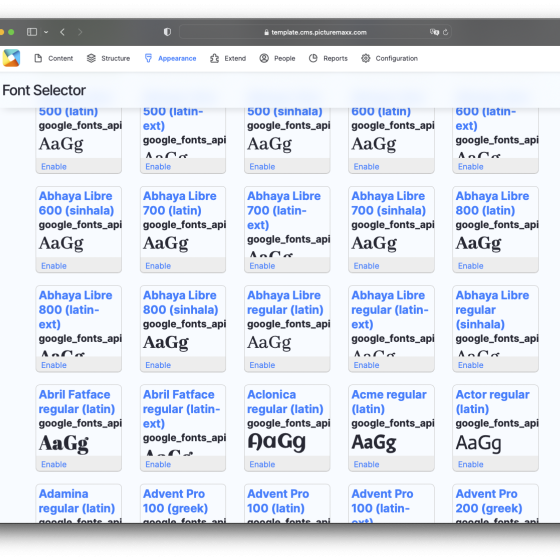Open Abhaya Libre 700 (latin) title link
Image resolution: width=560 pixels, height=560 pixels.
point(180,203)
